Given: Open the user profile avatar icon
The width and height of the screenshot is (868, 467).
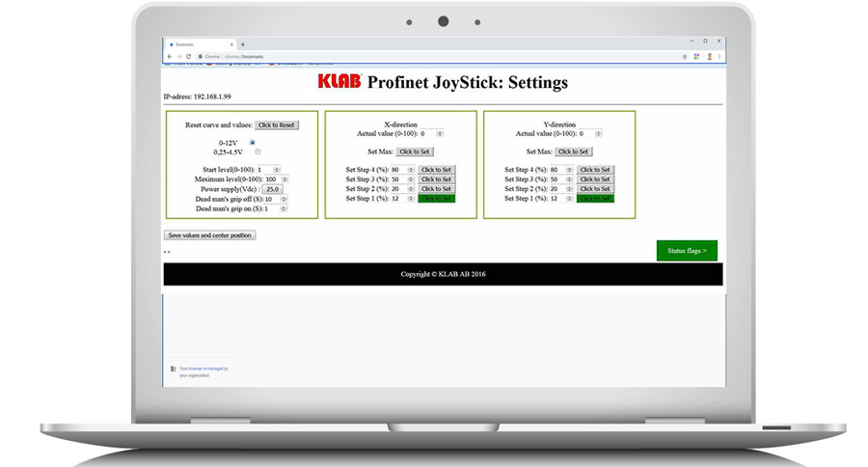Looking at the screenshot, I should point(709,57).
